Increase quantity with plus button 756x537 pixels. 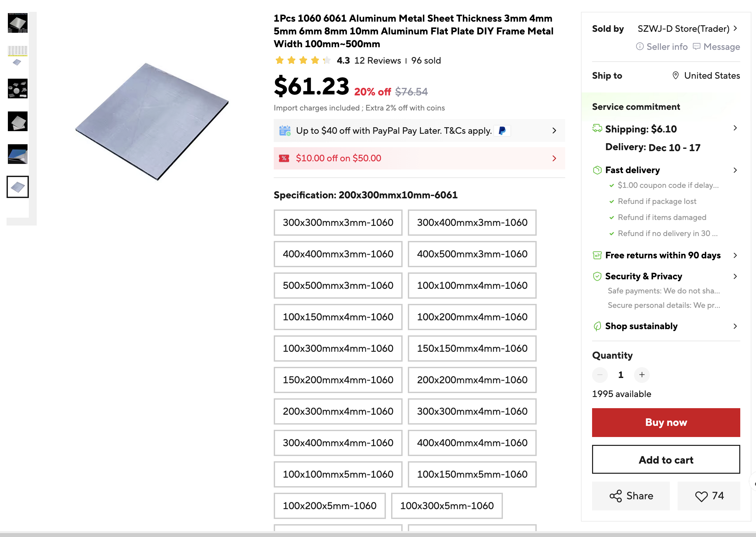642,375
